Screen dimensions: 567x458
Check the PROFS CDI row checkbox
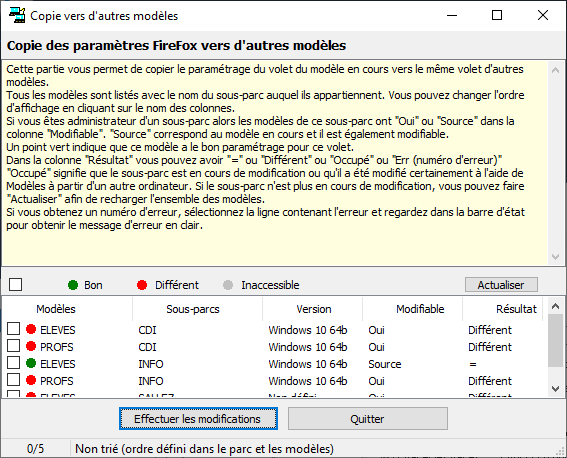click(14, 346)
